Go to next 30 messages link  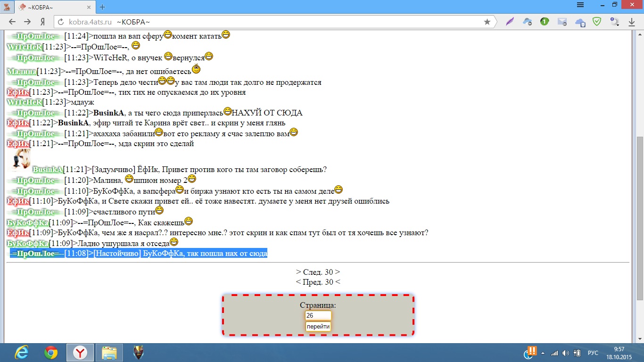pyautogui.click(x=318, y=272)
